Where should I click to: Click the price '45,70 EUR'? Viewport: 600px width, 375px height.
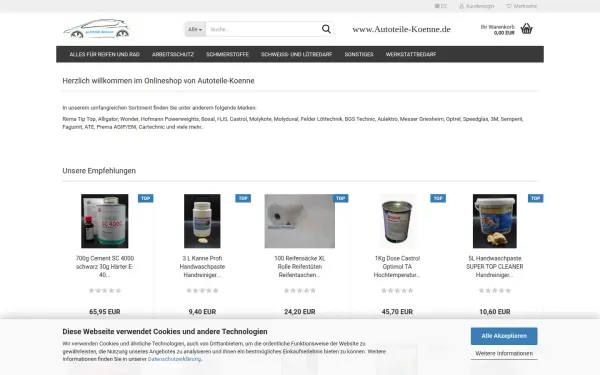[x=397, y=312]
